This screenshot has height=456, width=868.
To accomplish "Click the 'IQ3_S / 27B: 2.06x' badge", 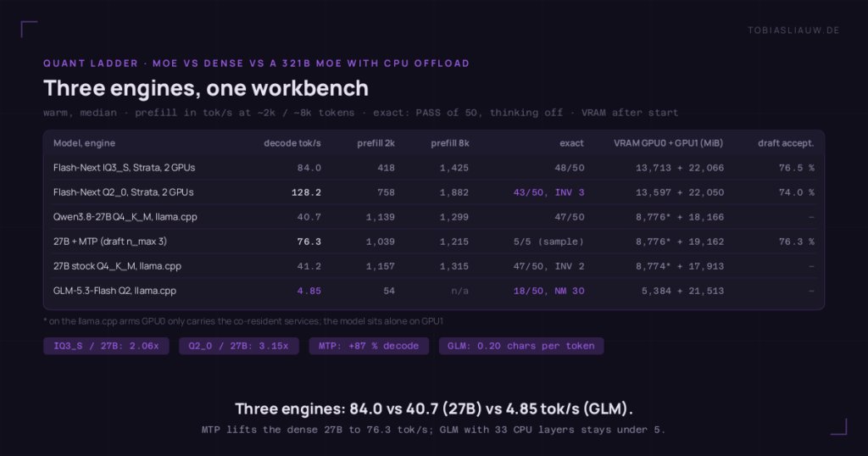I will pos(106,346).
